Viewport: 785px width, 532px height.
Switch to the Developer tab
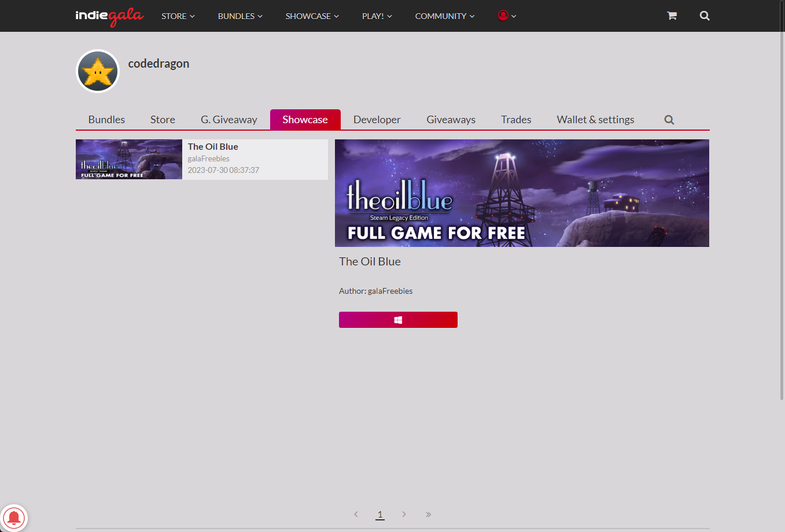377,120
